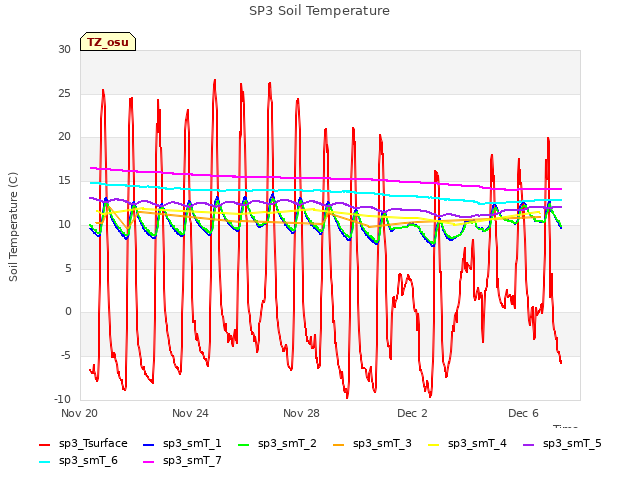Click the Dec 6 x-axis tick label
640x480 pixels.
[523, 413]
